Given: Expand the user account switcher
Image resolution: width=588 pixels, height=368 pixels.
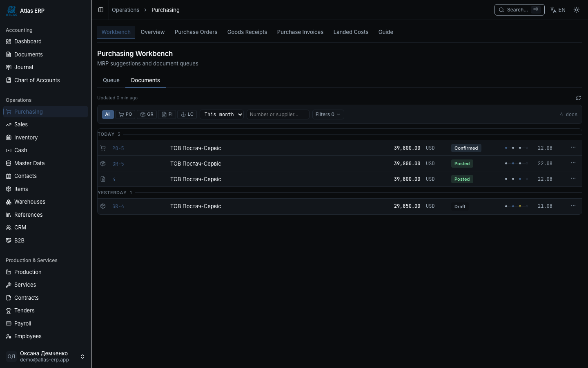Looking at the screenshot, I should (x=45, y=357).
